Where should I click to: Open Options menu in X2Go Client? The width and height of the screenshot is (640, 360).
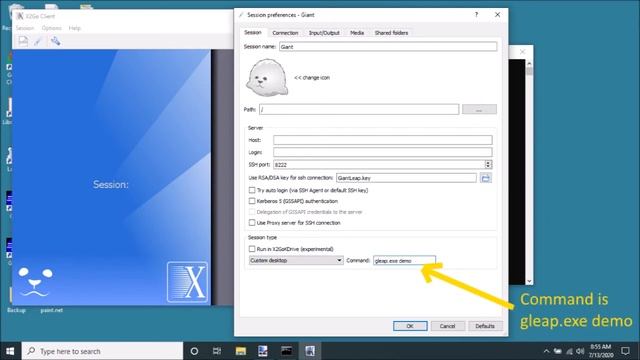51,28
